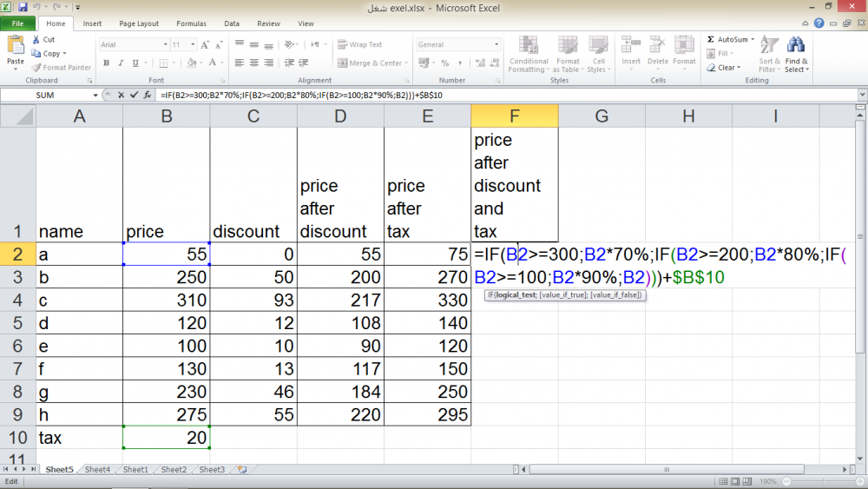Toggle align text left
This screenshot has height=489, width=868.
pos(240,63)
